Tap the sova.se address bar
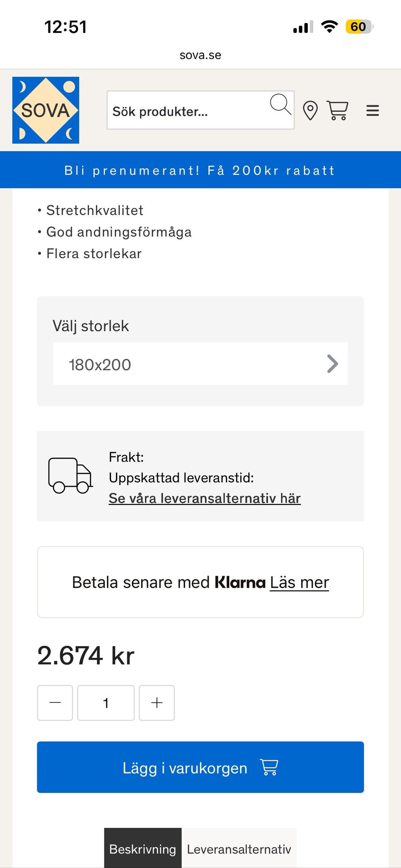The image size is (401, 868). [200, 55]
